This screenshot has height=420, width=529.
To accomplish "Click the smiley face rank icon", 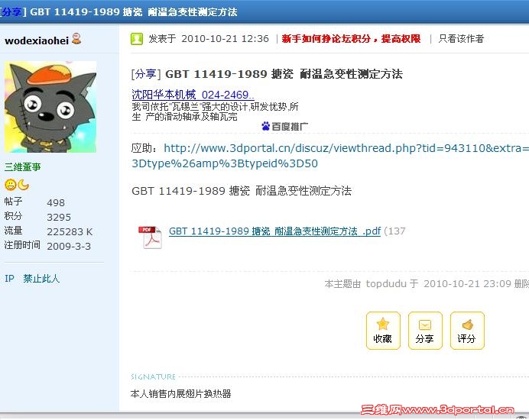I will (x=10, y=185).
